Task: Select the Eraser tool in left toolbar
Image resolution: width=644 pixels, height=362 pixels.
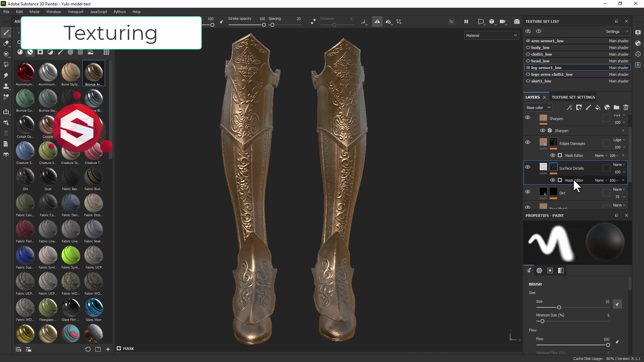Action: click(6, 44)
